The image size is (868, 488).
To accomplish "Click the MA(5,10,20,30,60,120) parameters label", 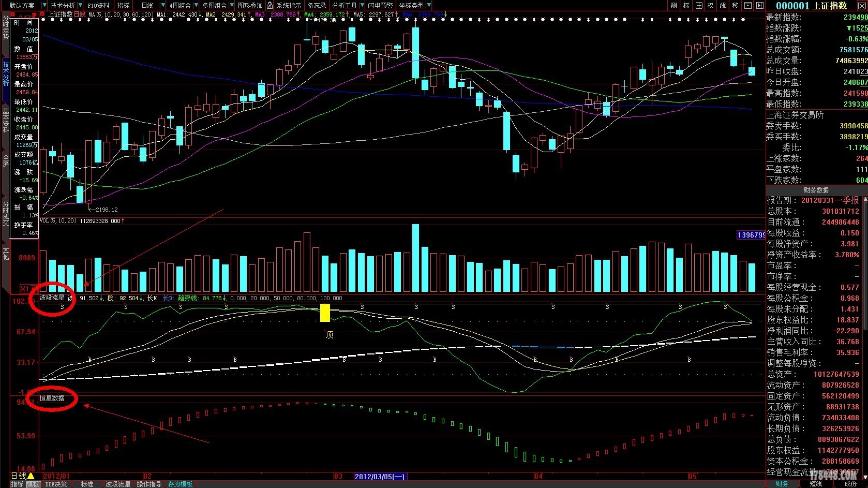I will (x=121, y=14).
